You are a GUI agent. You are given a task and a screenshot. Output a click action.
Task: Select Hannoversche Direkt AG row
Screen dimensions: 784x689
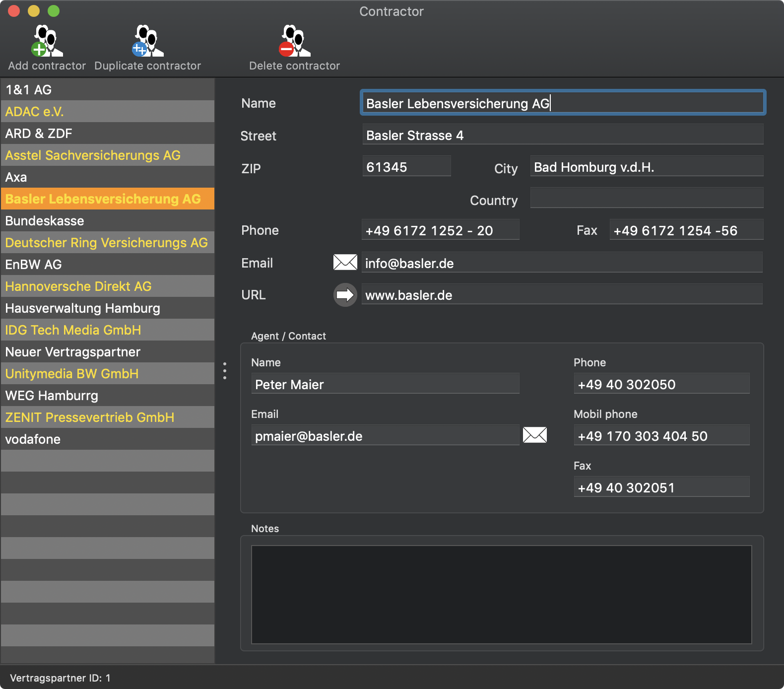(108, 286)
